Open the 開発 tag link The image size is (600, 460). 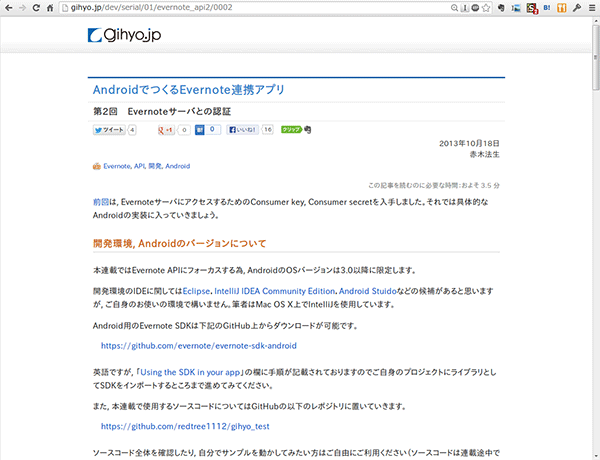tap(155, 166)
